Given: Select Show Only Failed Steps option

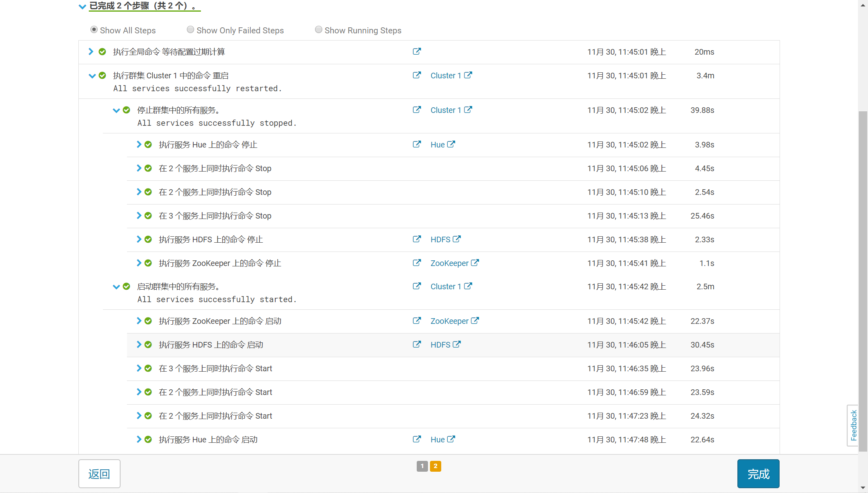Looking at the screenshot, I should coord(190,30).
